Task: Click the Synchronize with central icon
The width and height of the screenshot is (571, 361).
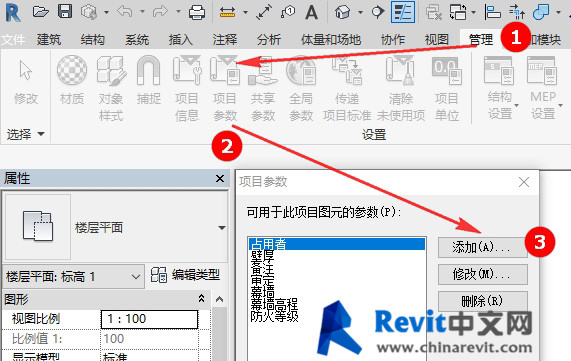Action: 88,12
